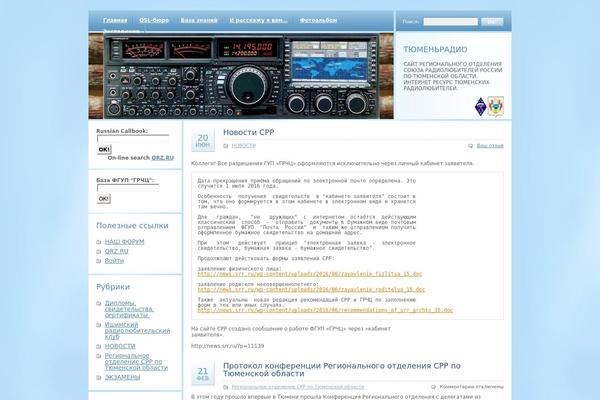
Task: Click the comment icon beside Ваш отзыв
Action: coord(470,146)
